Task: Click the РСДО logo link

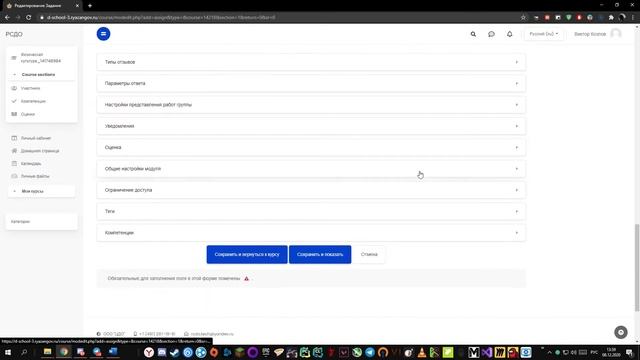Action: coord(14,34)
